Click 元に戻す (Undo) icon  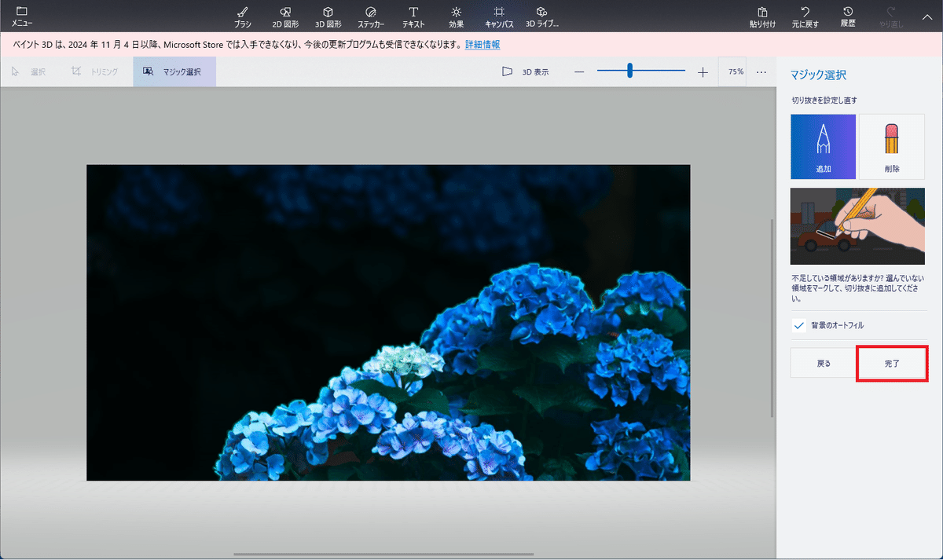point(805,16)
